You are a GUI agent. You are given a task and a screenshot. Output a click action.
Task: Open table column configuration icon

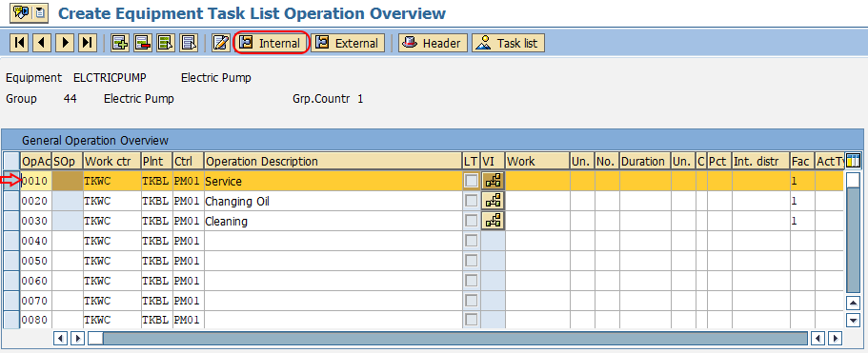(853, 161)
